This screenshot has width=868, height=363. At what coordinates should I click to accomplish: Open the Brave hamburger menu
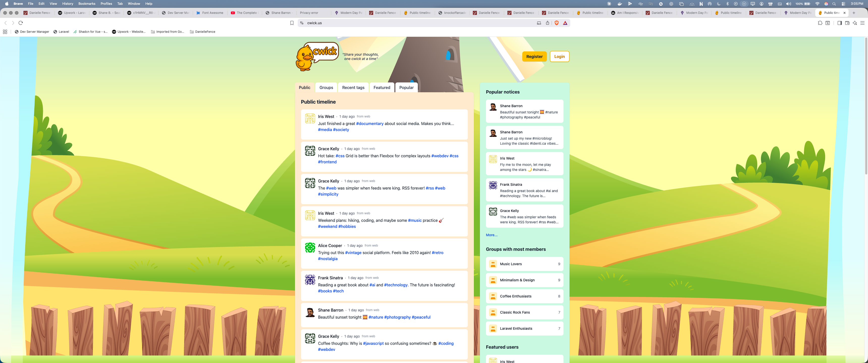pyautogui.click(x=862, y=23)
